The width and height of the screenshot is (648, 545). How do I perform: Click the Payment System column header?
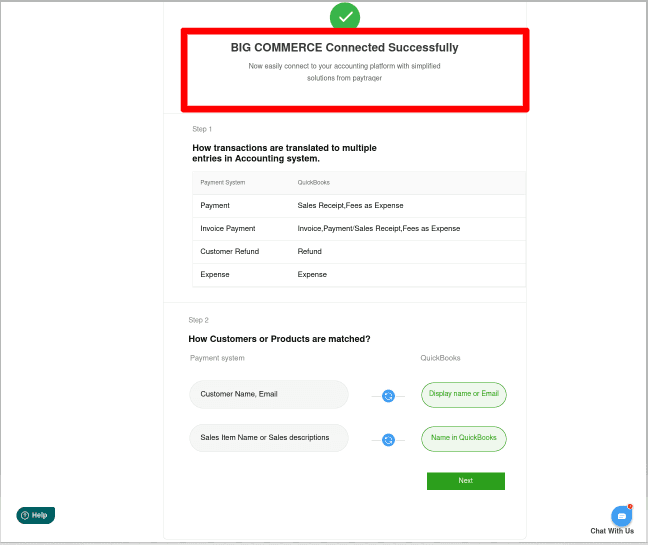223,182
